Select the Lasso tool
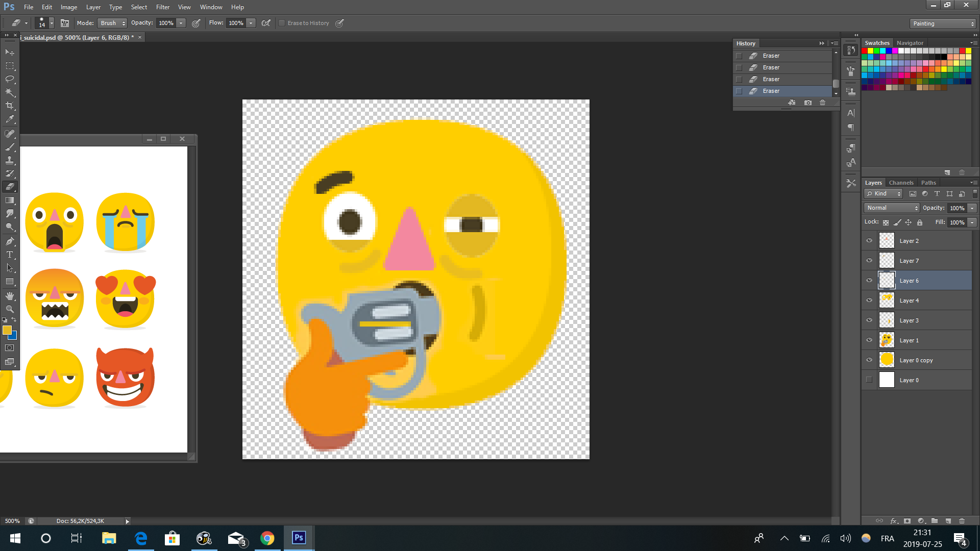The width and height of the screenshot is (980, 551). click(10, 79)
